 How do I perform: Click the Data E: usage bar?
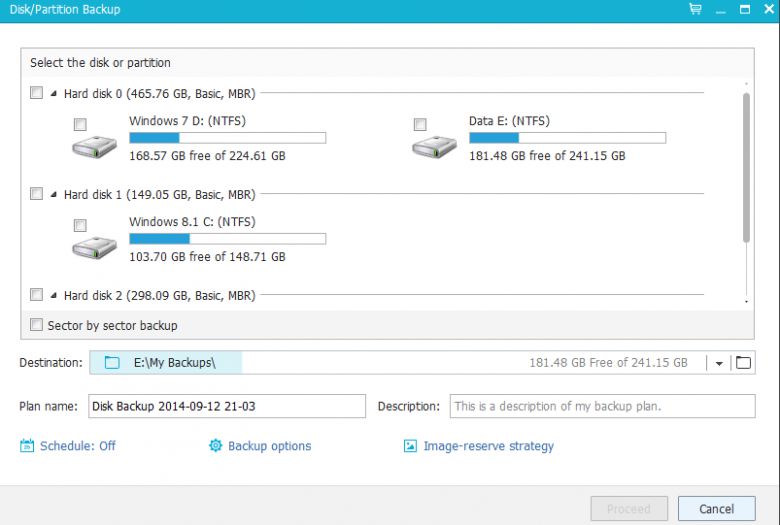pos(567,138)
